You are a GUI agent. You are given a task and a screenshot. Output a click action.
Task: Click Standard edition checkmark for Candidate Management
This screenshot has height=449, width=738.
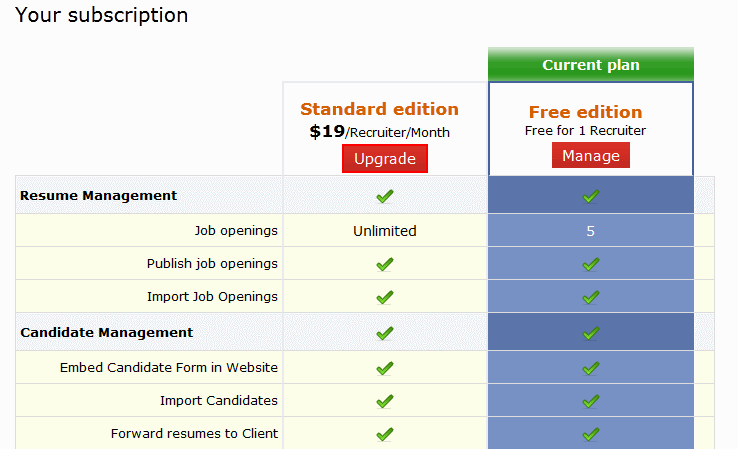click(385, 332)
